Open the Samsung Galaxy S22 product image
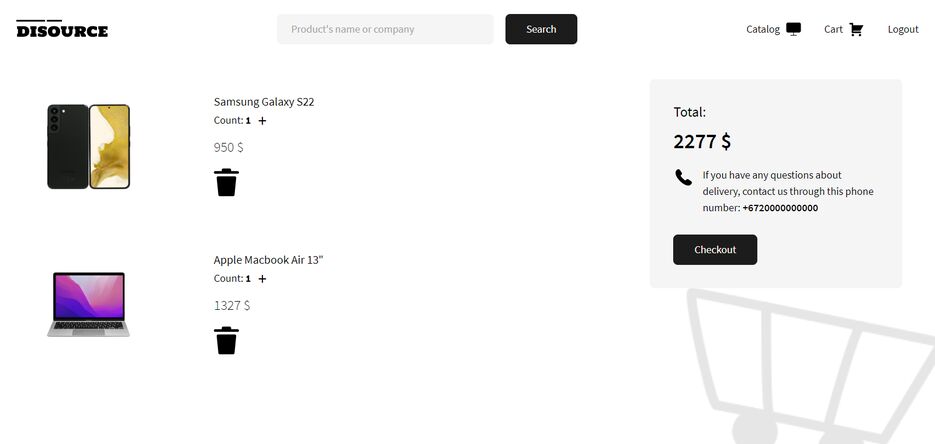Viewport: 935px width, 444px height. (x=88, y=147)
